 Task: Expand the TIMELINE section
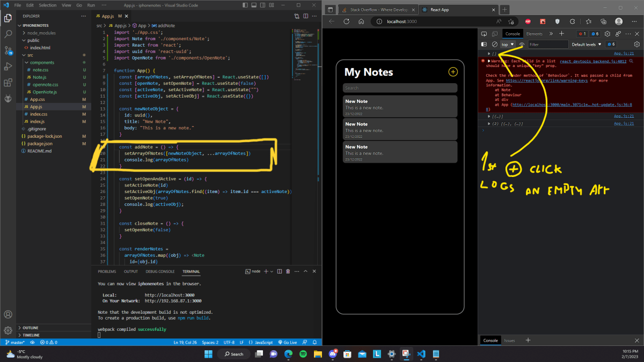pyautogui.click(x=31, y=335)
